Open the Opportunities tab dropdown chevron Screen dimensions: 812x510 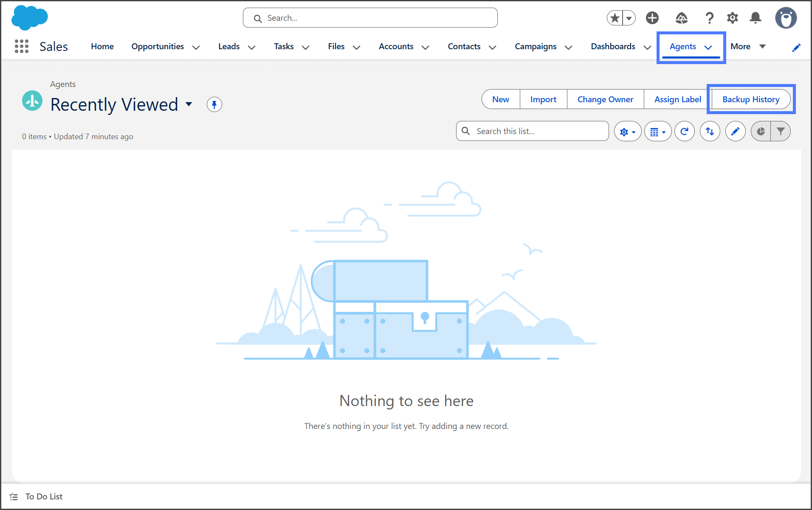[x=196, y=47]
